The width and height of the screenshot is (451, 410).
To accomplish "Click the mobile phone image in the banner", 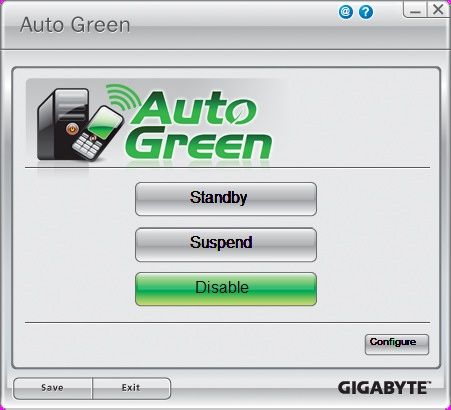I will pos(98,133).
